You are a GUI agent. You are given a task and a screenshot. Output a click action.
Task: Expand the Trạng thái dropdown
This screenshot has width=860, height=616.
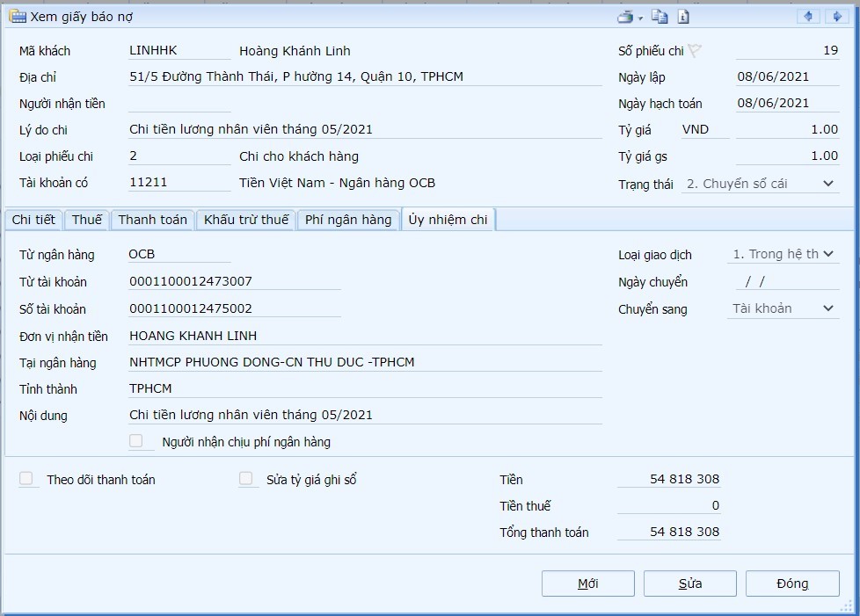(x=827, y=184)
